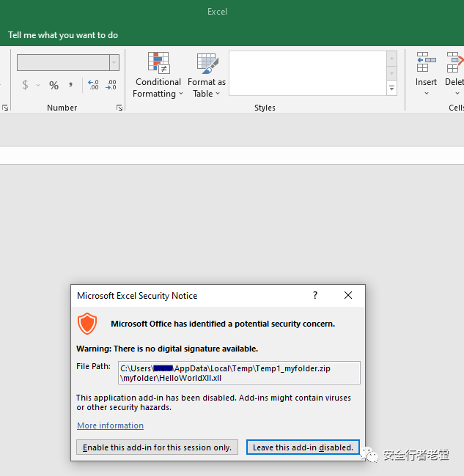Open Number group dialog launcher
This screenshot has height=476, width=464.
119,108
